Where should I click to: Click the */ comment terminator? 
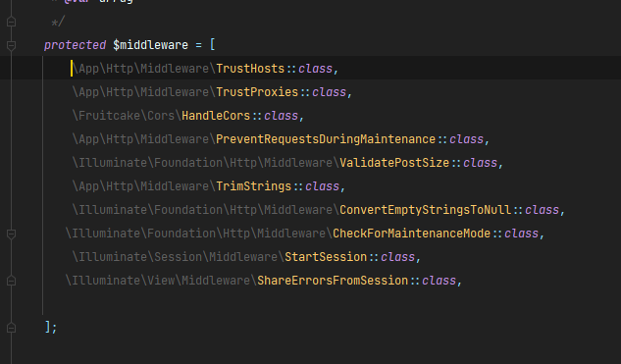coord(58,22)
